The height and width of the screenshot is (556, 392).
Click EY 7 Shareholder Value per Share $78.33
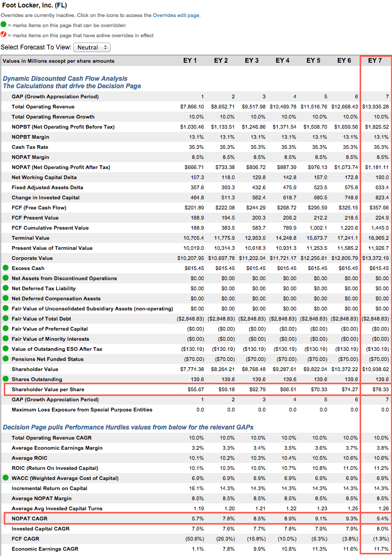click(381, 389)
